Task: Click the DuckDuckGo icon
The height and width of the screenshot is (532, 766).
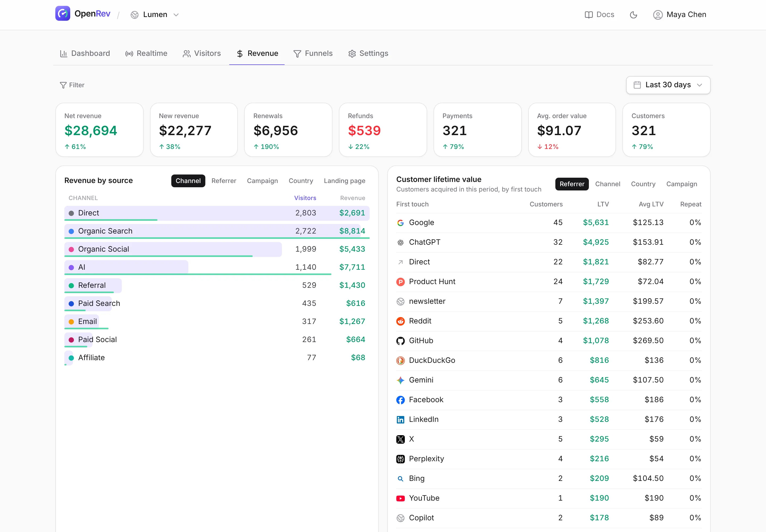Action: pyautogui.click(x=400, y=360)
